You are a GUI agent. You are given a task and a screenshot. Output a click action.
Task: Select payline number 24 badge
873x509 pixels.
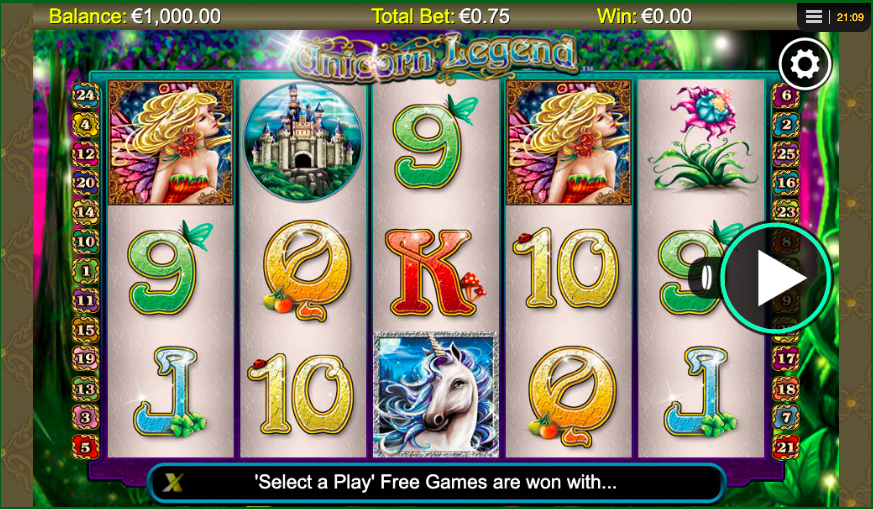[x=86, y=95]
